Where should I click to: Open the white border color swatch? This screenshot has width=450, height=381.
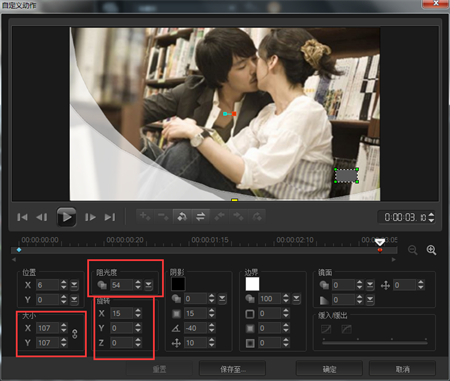click(252, 284)
